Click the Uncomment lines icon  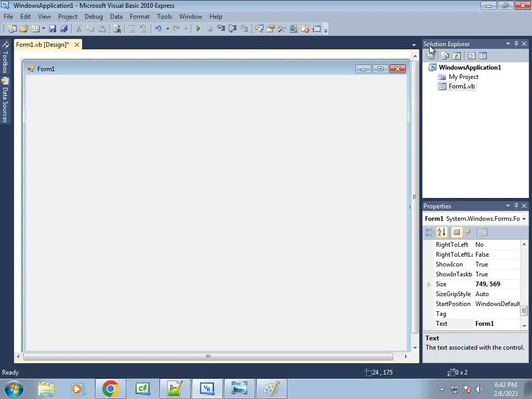143,29
